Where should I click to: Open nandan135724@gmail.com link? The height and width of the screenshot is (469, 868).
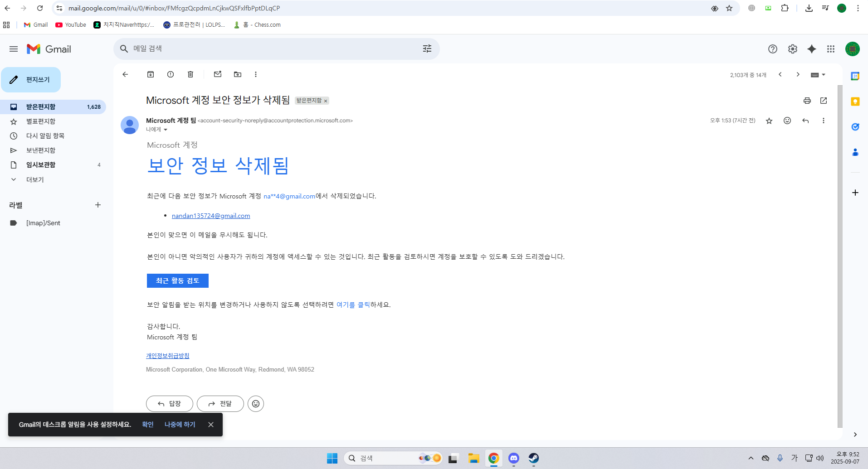(x=211, y=216)
